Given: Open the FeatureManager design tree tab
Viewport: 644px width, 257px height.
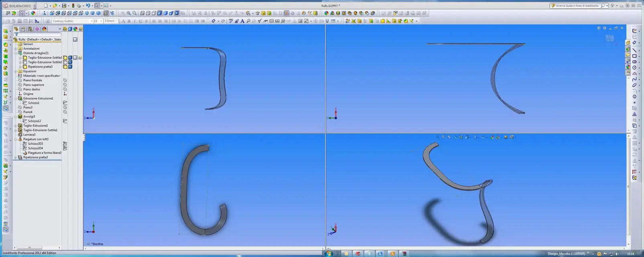Looking at the screenshot, I should point(16,29).
